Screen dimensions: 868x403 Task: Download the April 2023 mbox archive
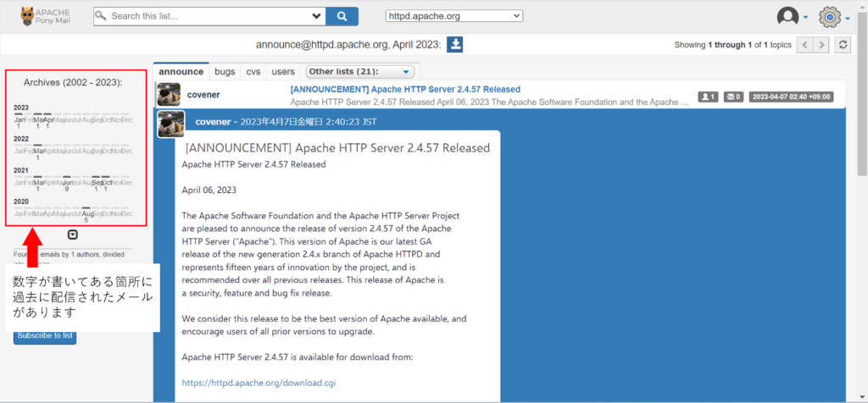click(454, 45)
